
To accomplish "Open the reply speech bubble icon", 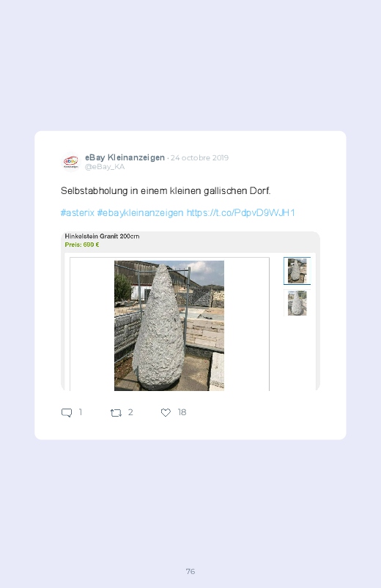I will tap(67, 413).
